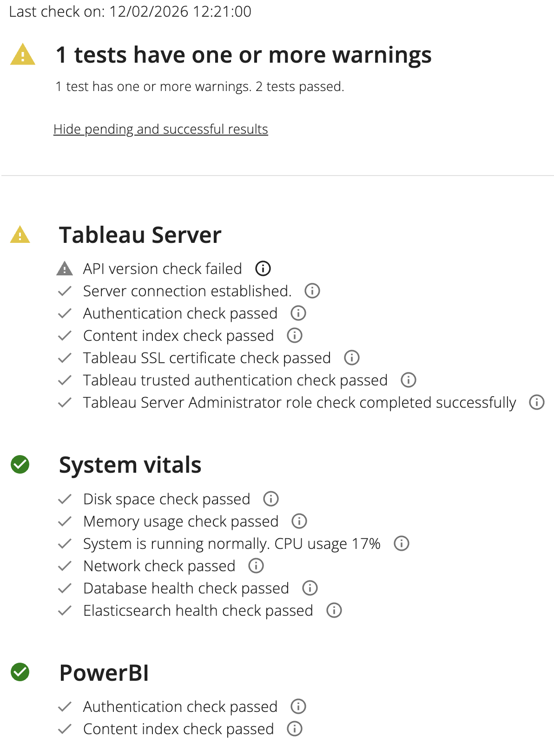Click info icon for PowerBI Authentication check
Viewport: 554px width, 756px height.
click(x=298, y=706)
